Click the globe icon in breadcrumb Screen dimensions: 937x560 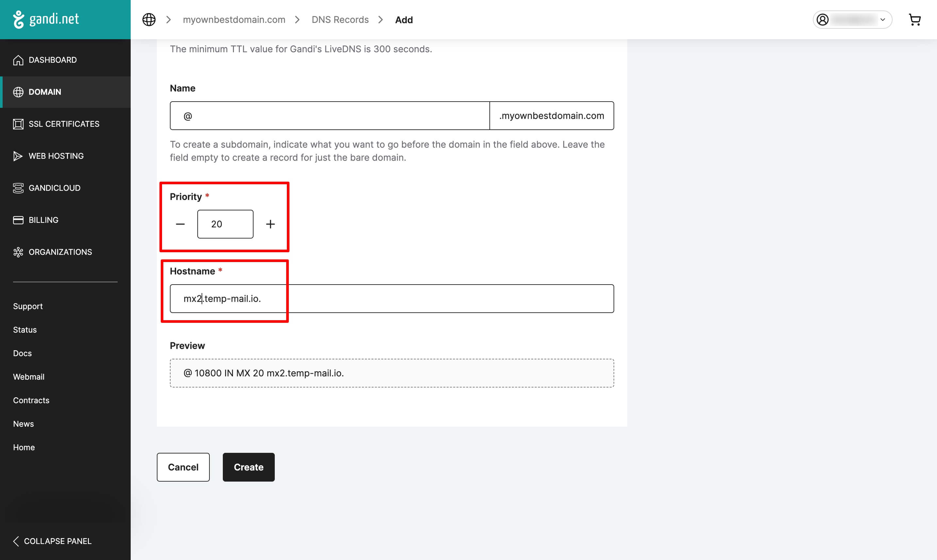click(x=149, y=20)
